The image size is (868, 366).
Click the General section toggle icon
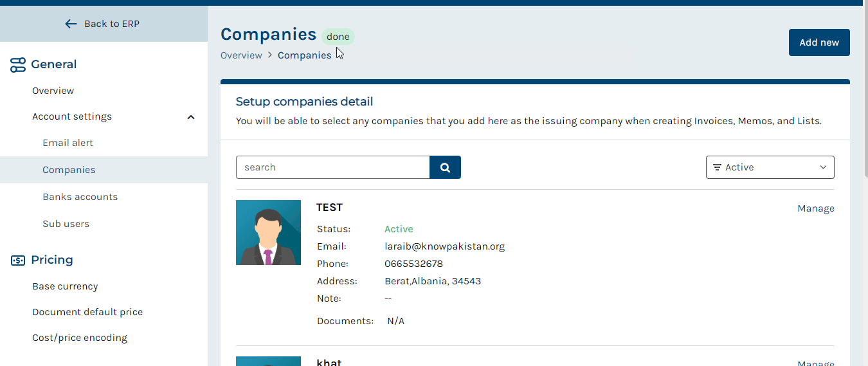[17, 64]
